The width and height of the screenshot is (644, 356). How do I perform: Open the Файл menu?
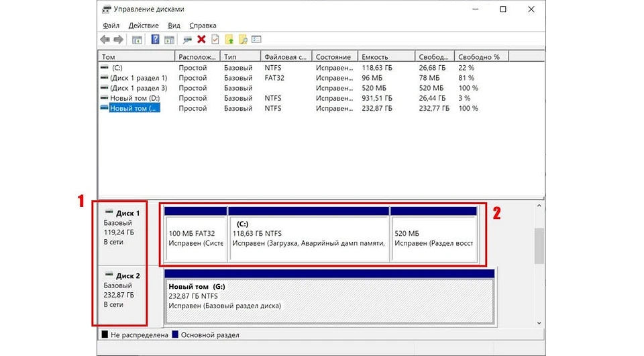(111, 26)
